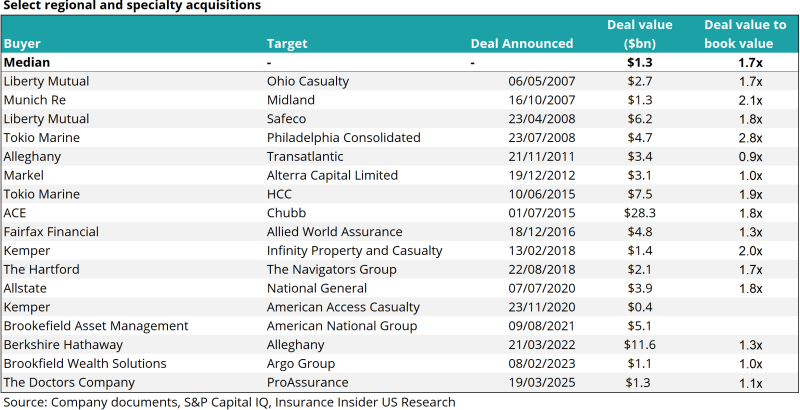Click the title "Select regional and specialty acquisitions"
The height and width of the screenshot is (410, 800).
point(132,6)
